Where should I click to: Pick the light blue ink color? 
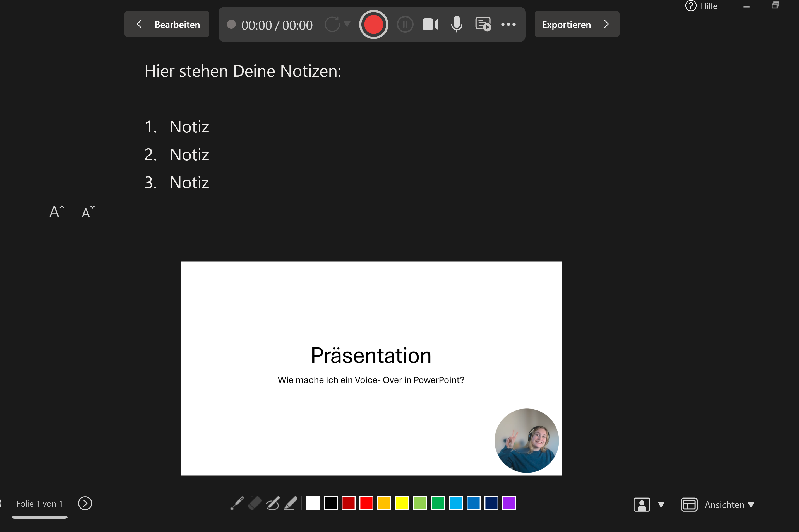pyautogui.click(x=456, y=503)
